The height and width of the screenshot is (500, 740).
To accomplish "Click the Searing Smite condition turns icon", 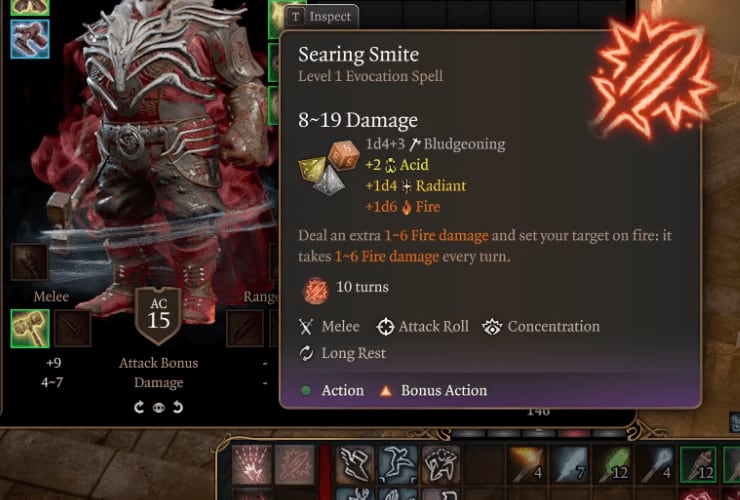I will click(315, 289).
